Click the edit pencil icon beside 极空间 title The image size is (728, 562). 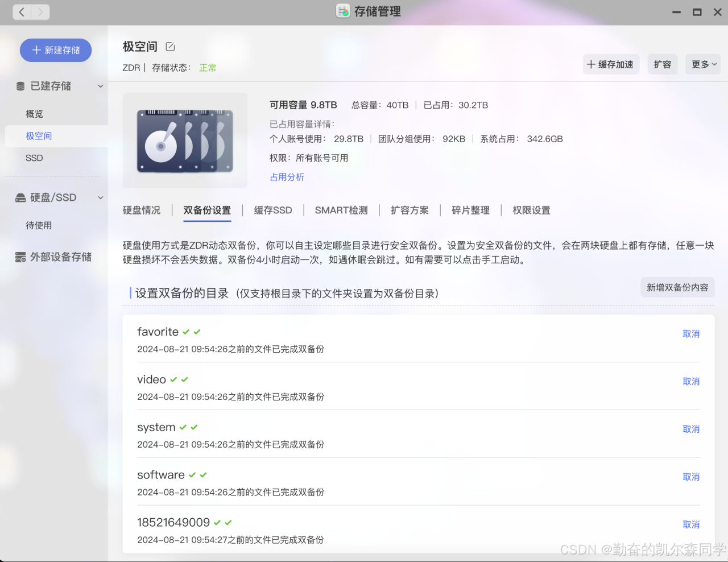(169, 47)
